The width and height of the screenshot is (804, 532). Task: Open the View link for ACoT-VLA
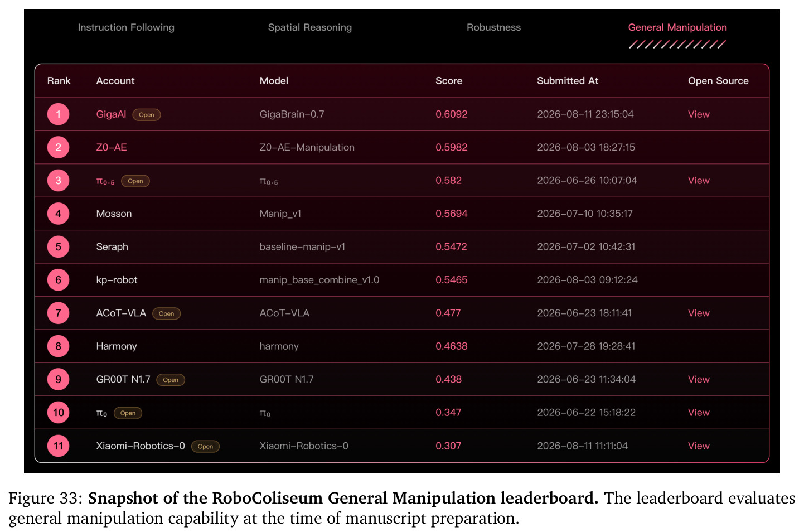pyautogui.click(x=699, y=313)
